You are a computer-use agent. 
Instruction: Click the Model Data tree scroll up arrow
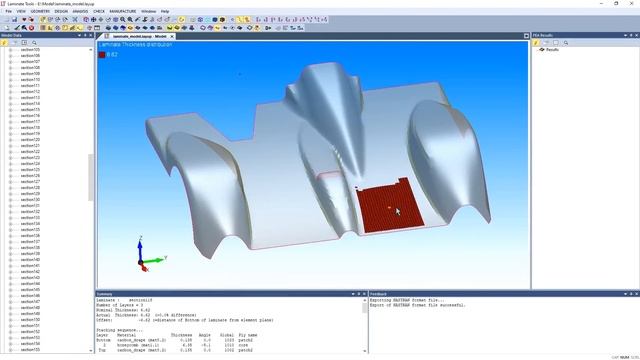click(91, 49)
